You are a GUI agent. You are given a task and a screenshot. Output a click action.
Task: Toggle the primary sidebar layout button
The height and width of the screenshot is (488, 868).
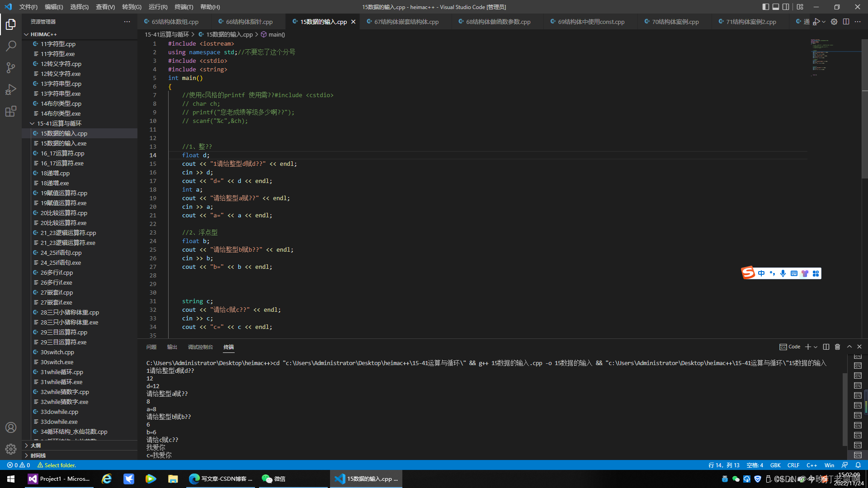click(x=765, y=7)
